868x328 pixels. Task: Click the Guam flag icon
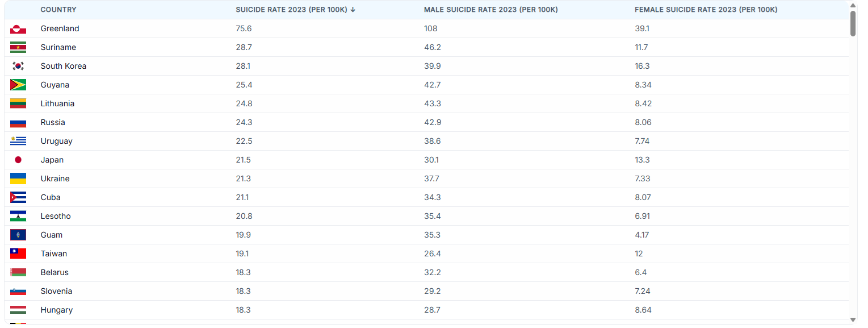click(x=18, y=235)
